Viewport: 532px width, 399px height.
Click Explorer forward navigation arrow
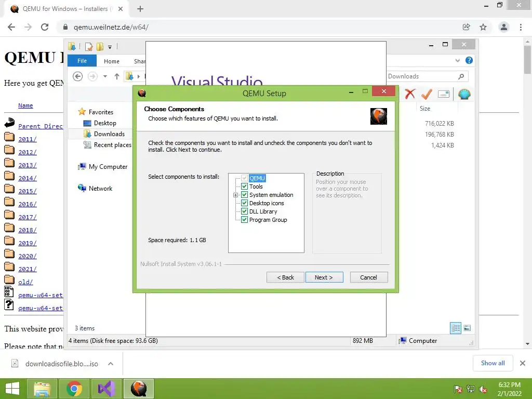point(92,76)
